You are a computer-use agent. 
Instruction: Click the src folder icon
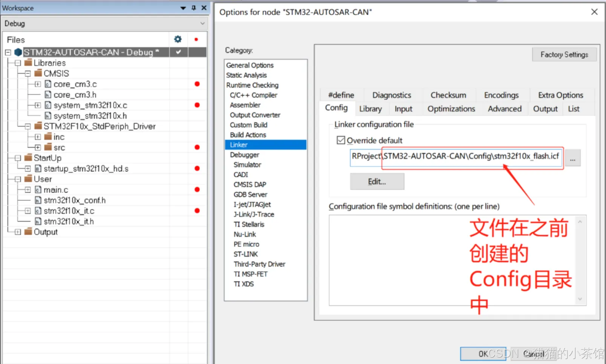click(x=48, y=147)
